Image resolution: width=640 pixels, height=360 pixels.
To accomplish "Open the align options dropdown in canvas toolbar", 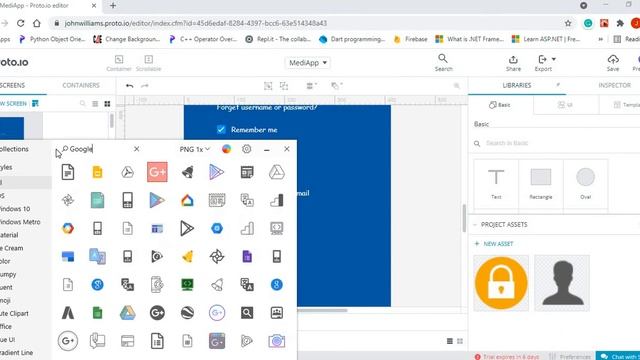I will pyautogui.click(x=312, y=86).
